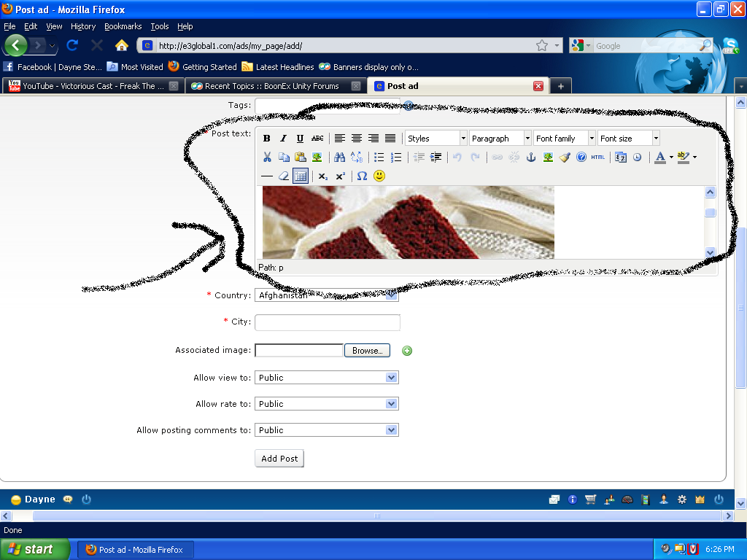
Task: Click the cut scissors icon
Action: click(267, 157)
